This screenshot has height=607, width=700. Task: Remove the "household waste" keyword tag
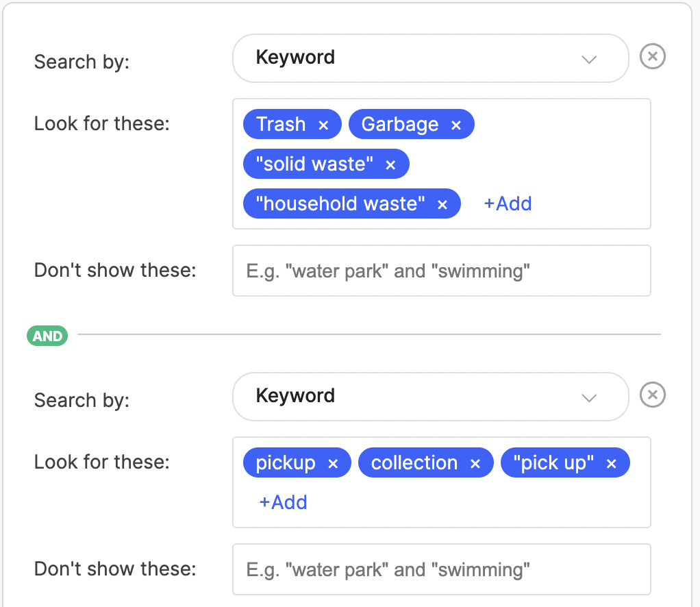pos(442,205)
